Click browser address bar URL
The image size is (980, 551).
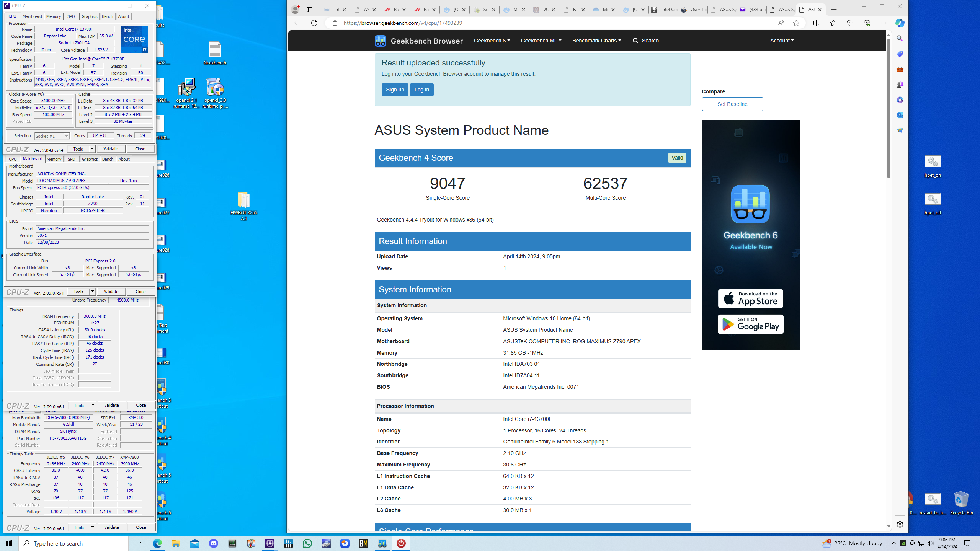coord(403,23)
